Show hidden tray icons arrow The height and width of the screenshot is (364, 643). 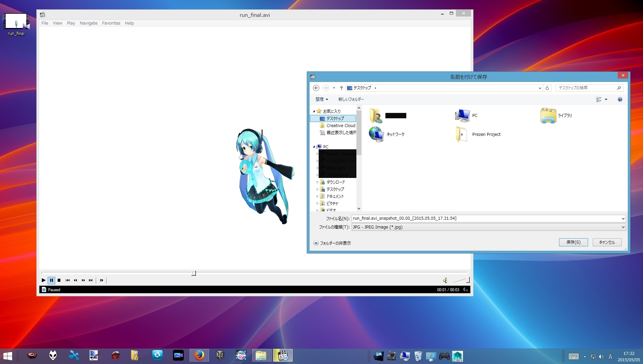[585, 357]
